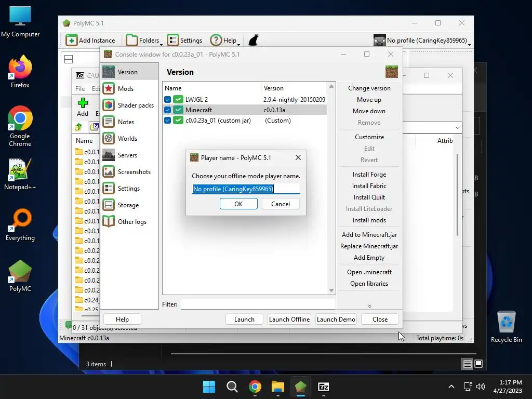The height and width of the screenshot is (399, 532).
Task: Click green status icon of LWJGL 2 row
Action: 178,99
